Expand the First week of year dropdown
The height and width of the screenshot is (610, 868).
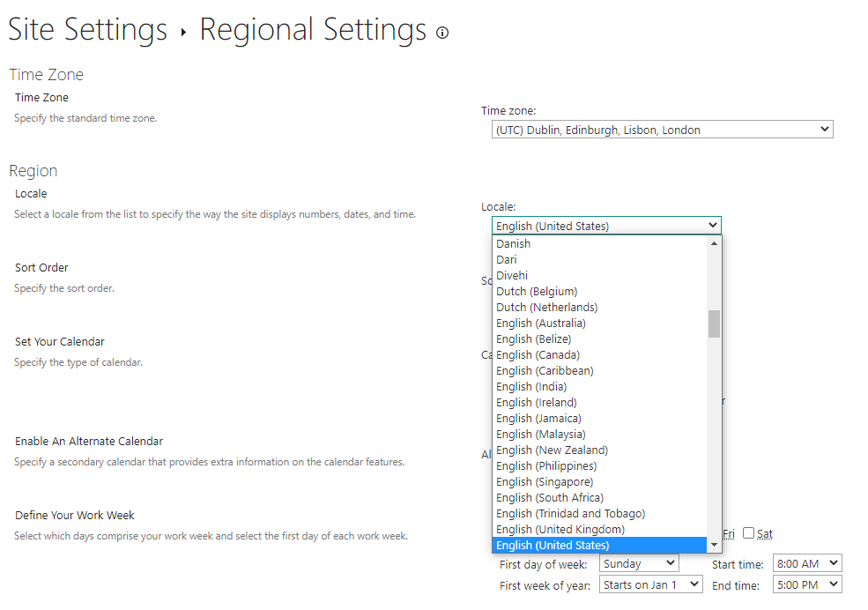coord(650,584)
